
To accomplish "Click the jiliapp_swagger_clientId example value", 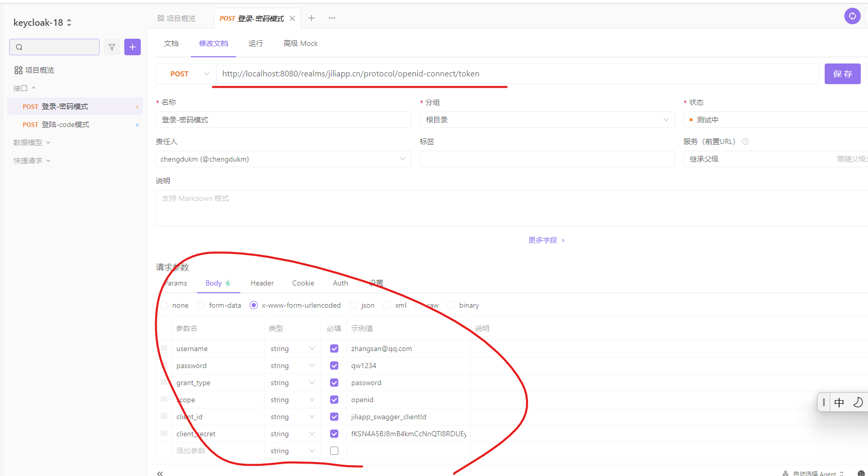I will [389, 417].
